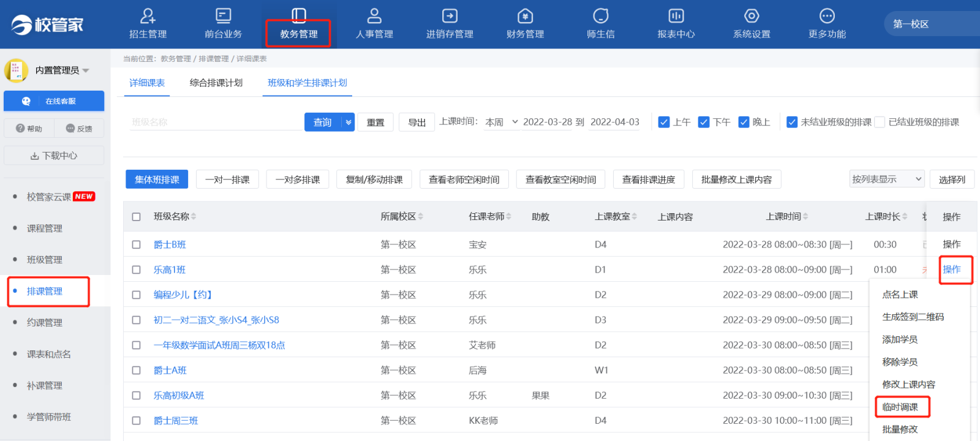Open the 进销存管理 module icon
This screenshot has height=441, width=980.
450,15
